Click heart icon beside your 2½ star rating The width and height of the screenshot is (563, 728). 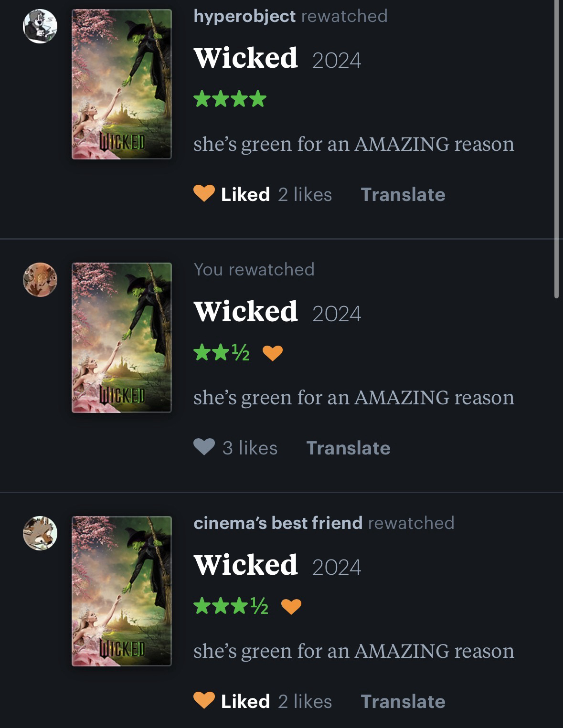coord(273,353)
